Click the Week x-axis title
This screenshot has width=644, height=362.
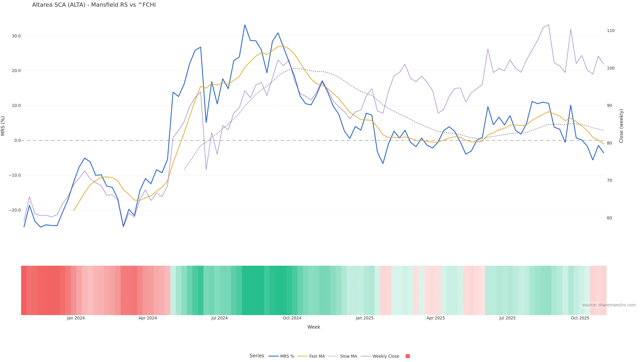tap(314, 327)
